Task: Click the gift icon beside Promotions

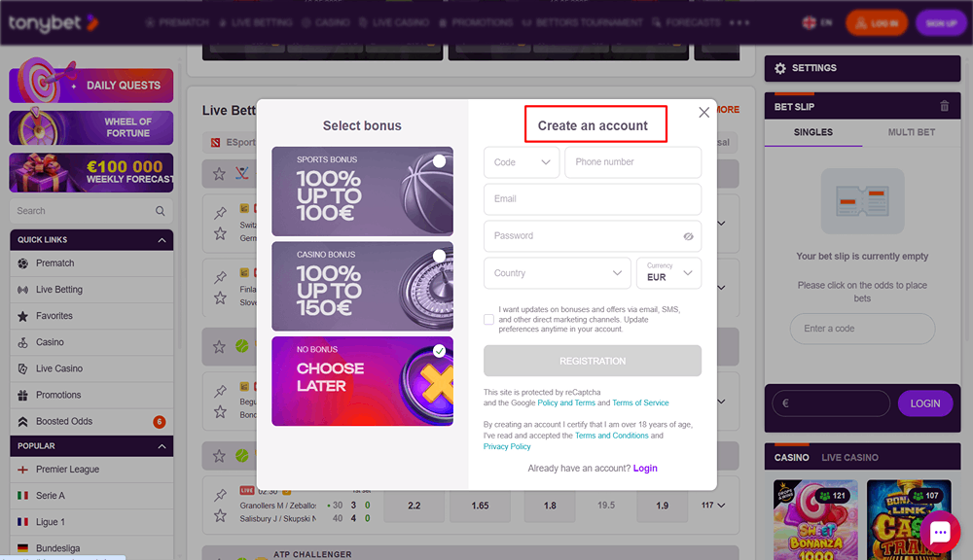Action: [23, 395]
